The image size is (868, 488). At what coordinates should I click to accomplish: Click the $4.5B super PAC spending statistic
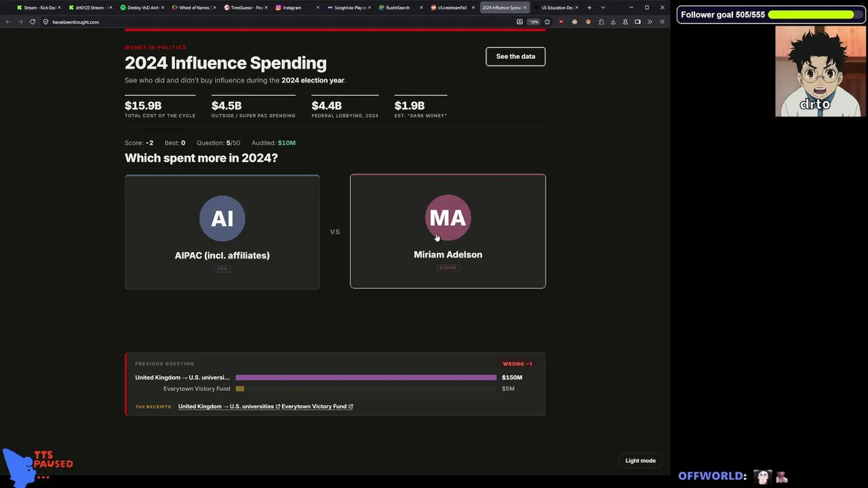coord(254,108)
